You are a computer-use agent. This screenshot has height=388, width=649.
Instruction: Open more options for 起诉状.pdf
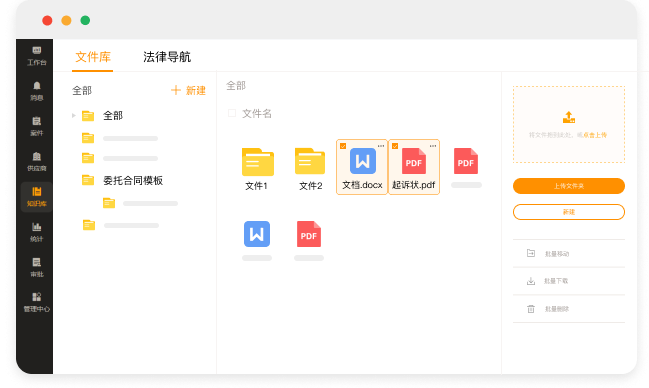pyautogui.click(x=433, y=146)
